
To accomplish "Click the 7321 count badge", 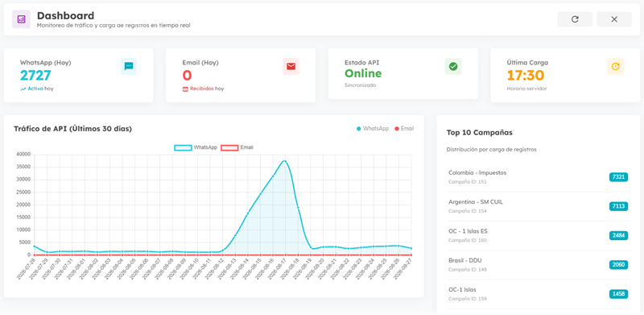I will tap(618, 177).
